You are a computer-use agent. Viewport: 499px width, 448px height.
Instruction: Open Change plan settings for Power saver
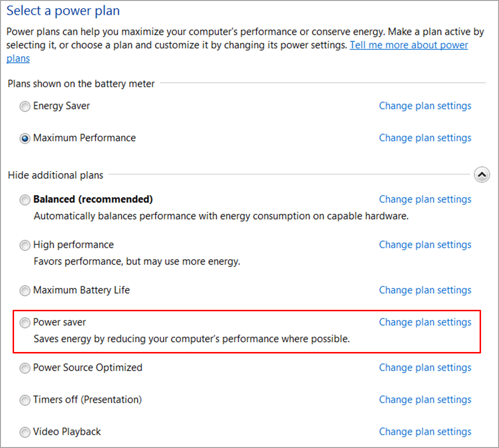pos(425,322)
